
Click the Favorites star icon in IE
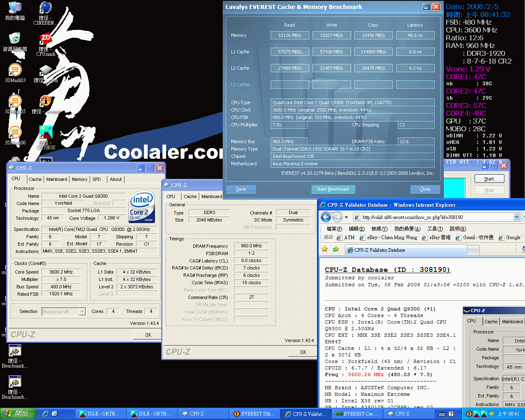(324, 249)
